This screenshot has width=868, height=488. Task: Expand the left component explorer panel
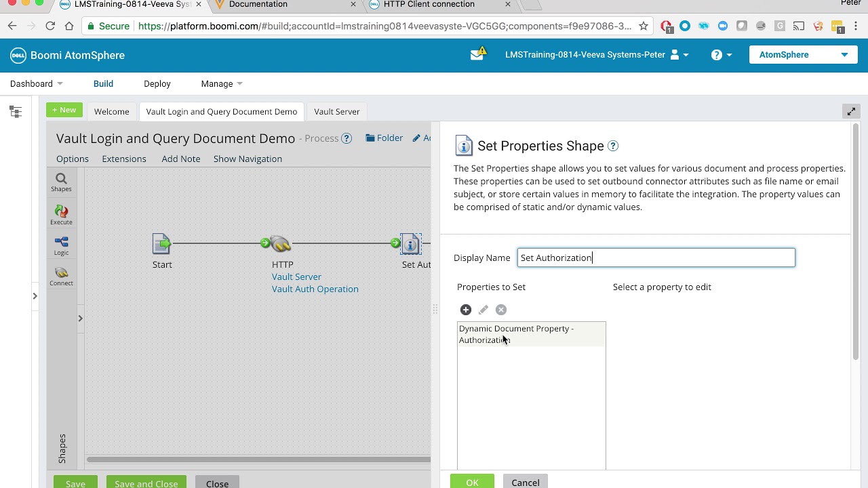pos(35,296)
